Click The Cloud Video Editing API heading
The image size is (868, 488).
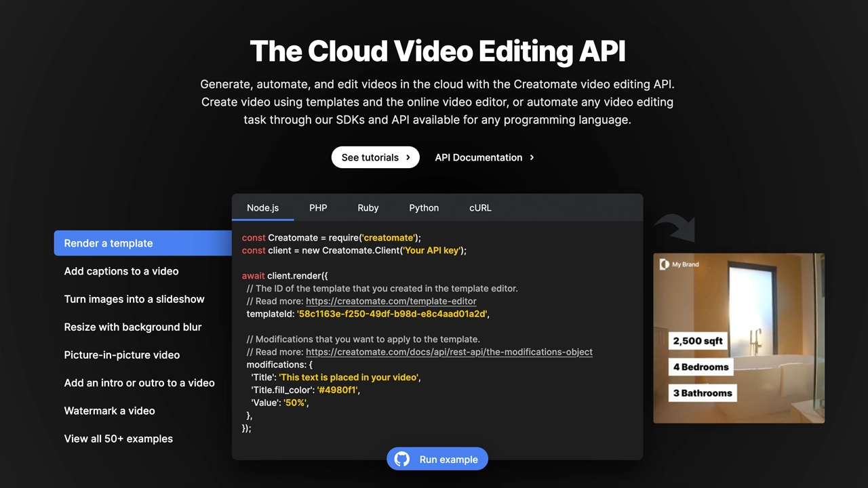pos(437,52)
